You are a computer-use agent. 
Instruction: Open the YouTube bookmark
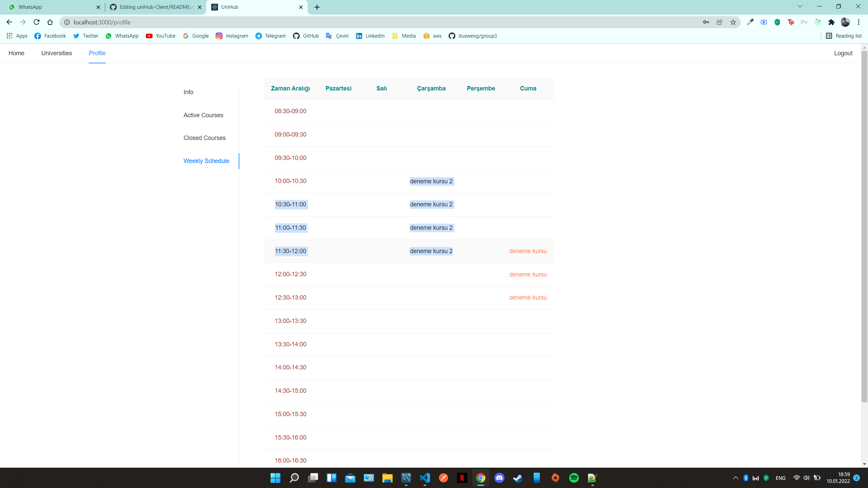(x=160, y=36)
